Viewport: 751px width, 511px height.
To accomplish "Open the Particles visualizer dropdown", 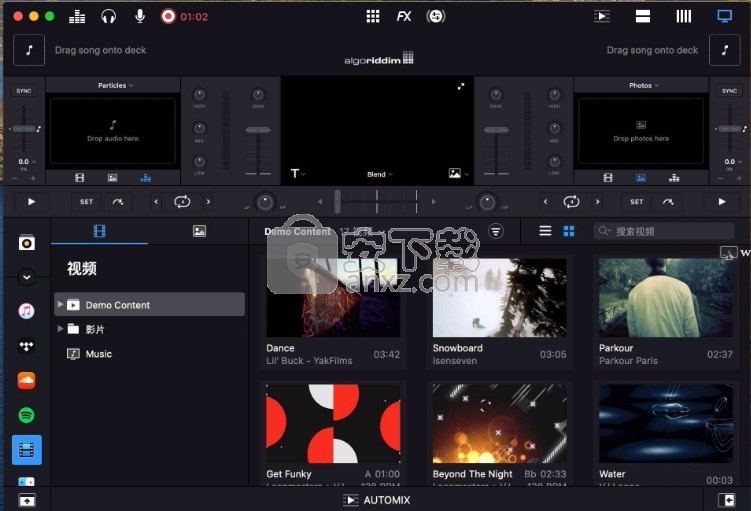I will pos(115,86).
